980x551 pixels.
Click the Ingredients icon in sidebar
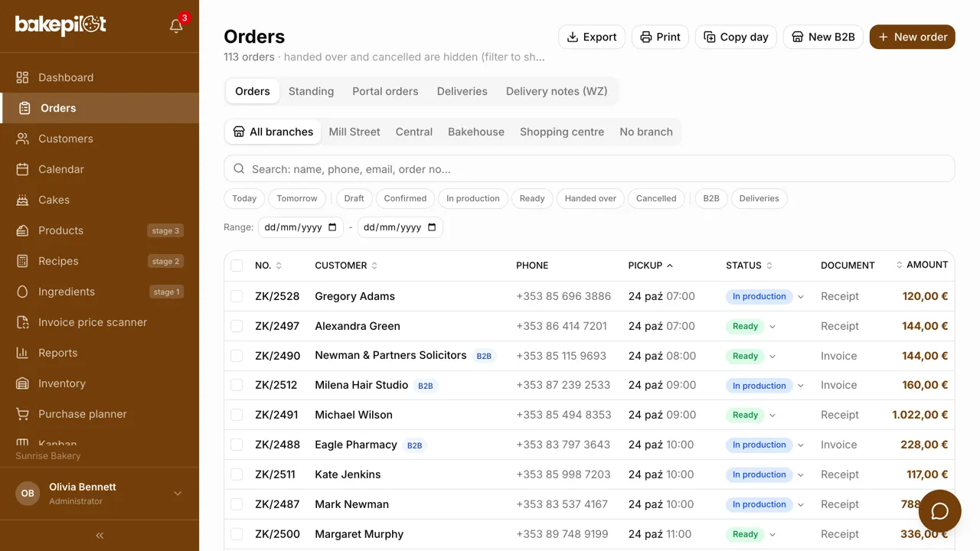23,292
